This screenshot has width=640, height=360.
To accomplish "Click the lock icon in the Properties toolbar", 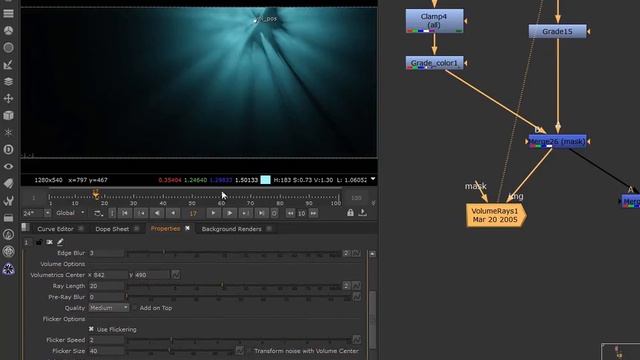I will pos(39,242).
